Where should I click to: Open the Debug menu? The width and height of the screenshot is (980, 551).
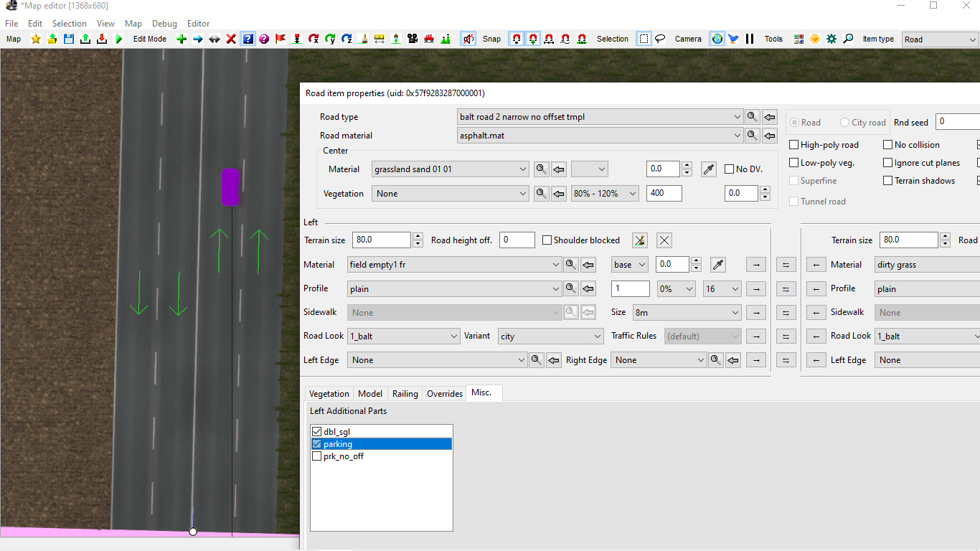(164, 24)
